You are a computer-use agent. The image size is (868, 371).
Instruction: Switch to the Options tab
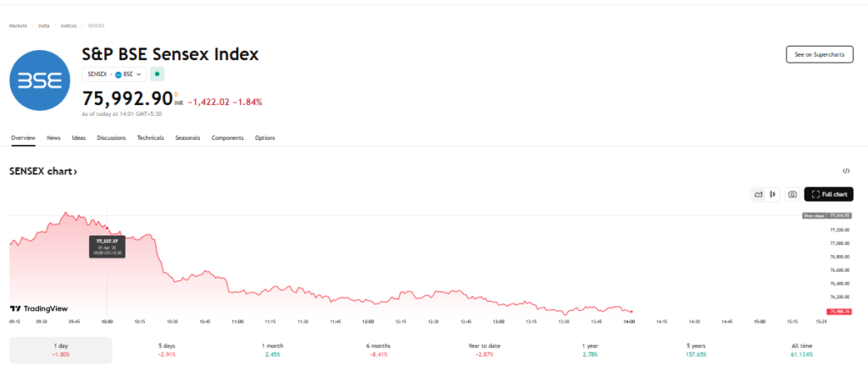[x=265, y=138]
